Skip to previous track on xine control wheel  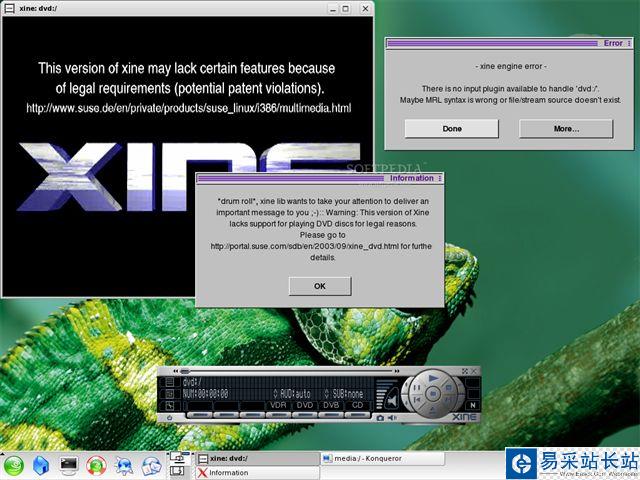tap(417, 400)
